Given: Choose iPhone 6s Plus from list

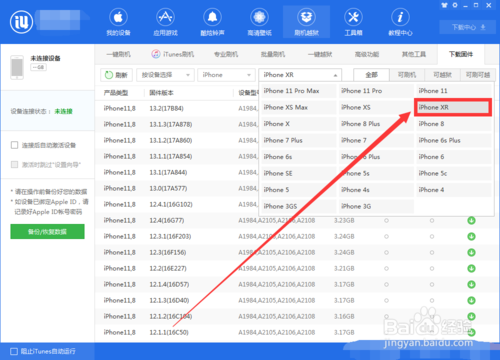Looking at the screenshot, I should point(454,140).
